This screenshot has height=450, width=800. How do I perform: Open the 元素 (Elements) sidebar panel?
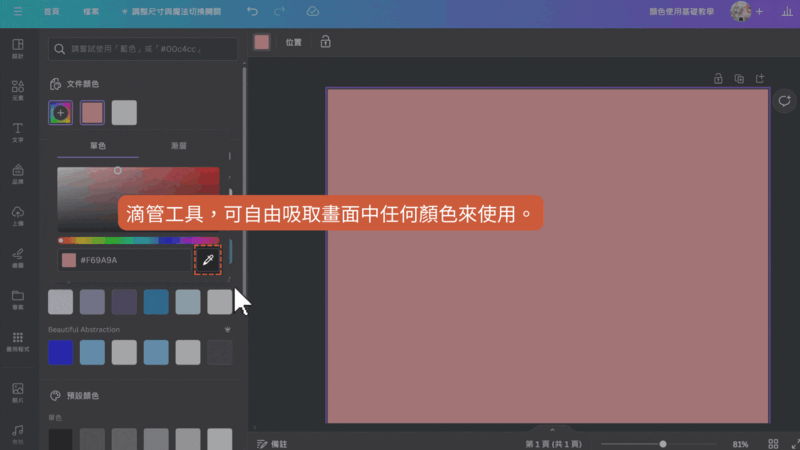(18, 90)
